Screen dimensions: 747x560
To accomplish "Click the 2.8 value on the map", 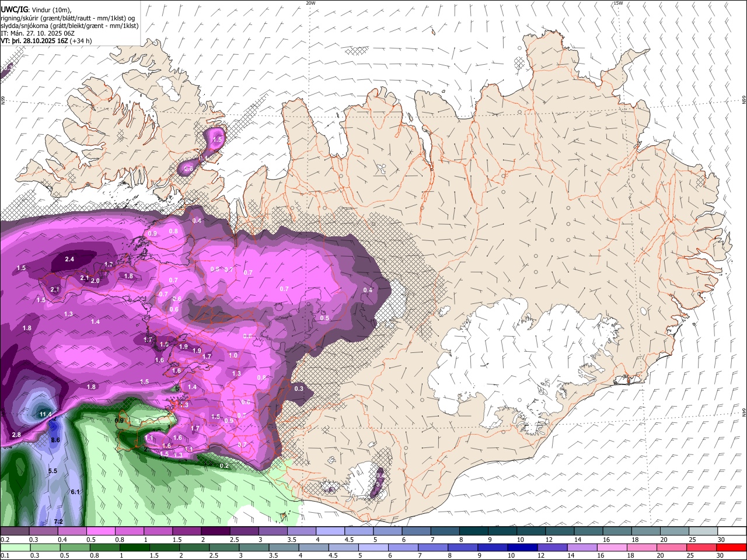I will [x=16, y=435].
